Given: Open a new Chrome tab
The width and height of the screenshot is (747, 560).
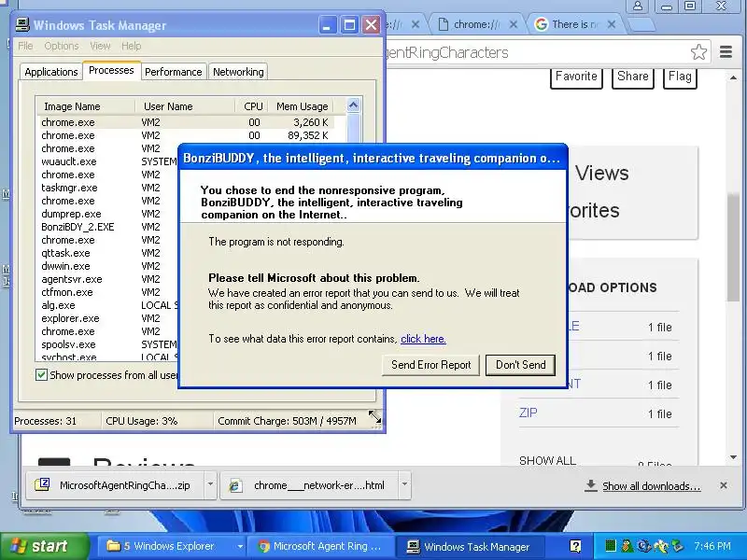Looking at the screenshot, I should click(642, 24).
